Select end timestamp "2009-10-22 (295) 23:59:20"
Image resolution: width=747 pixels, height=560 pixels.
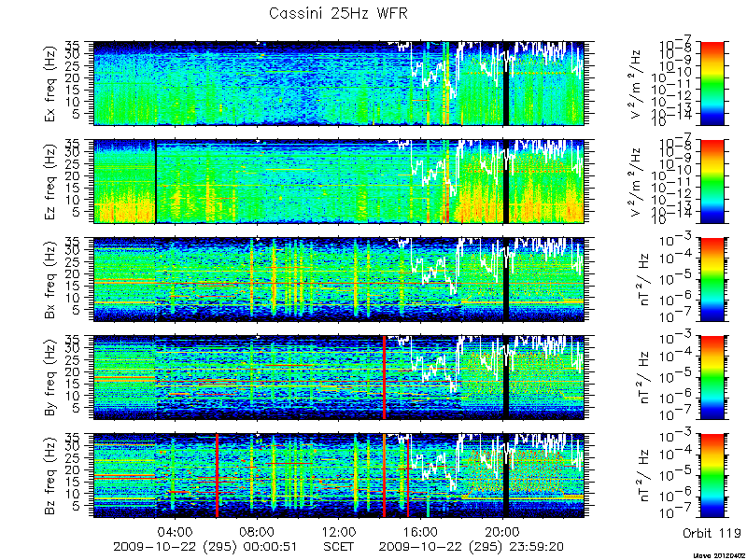click(472, 546)
